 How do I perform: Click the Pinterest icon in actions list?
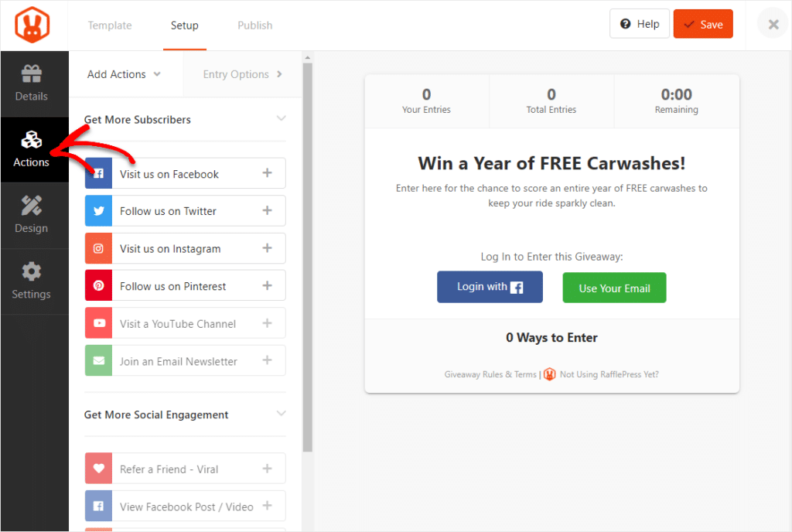click(x=99, y=285)
